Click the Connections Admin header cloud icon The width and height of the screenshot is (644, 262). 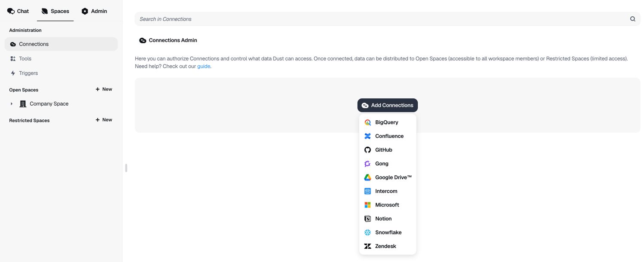point(143,40)
